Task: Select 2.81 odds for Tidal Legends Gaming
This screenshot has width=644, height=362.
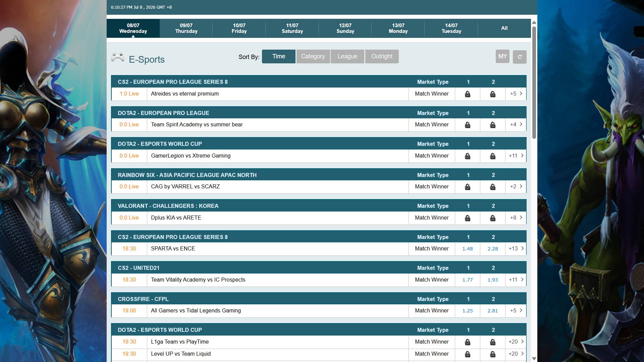Action: point(493,311)
